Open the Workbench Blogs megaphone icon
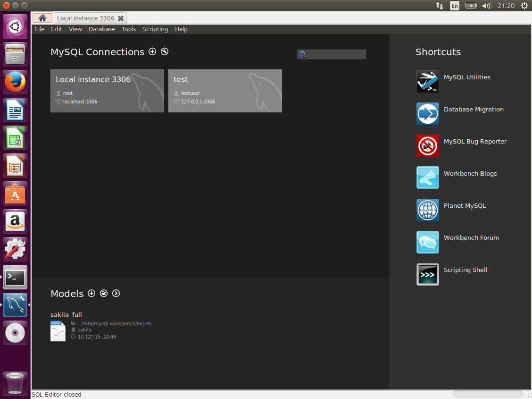The image size is (532, 399). tap(427, 178)
